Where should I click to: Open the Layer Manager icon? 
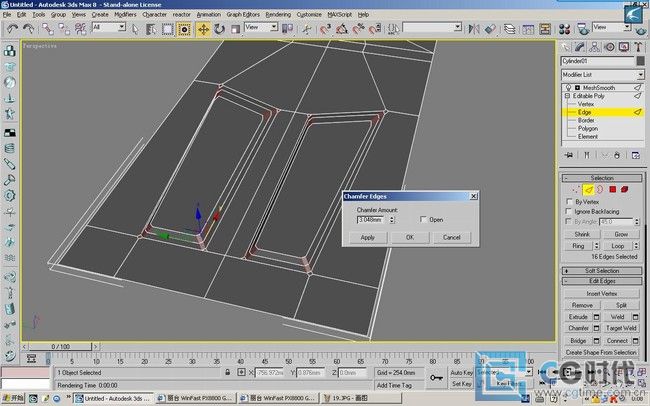click(509, 29)
